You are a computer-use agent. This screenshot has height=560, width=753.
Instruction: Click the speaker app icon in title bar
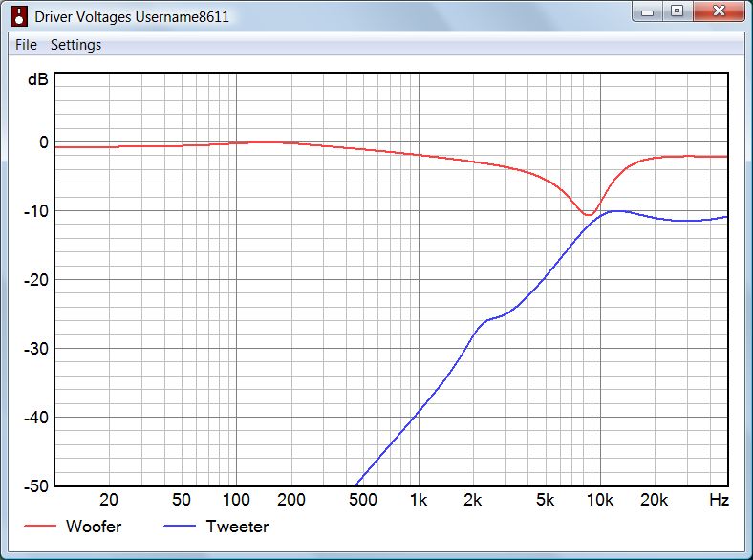[19, 16]
